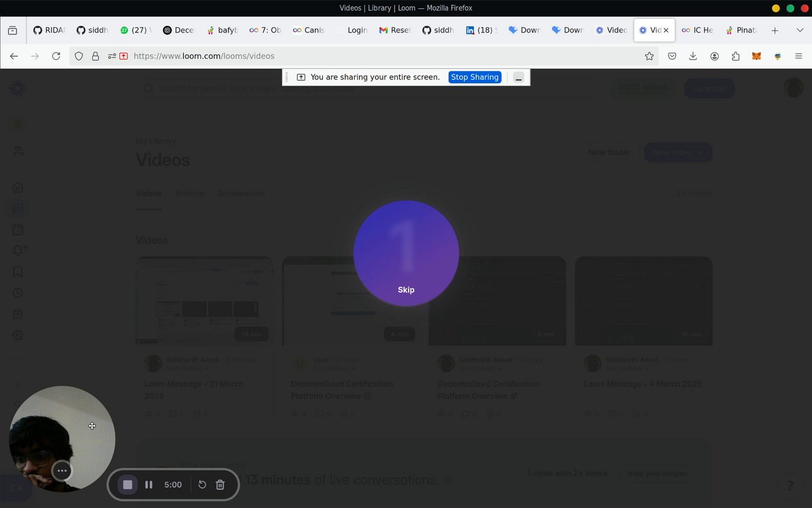The width and height of the screenshot is (812, 508).
Task: Open the 4 min video thumbnail
Action: (x=351, y=301)
